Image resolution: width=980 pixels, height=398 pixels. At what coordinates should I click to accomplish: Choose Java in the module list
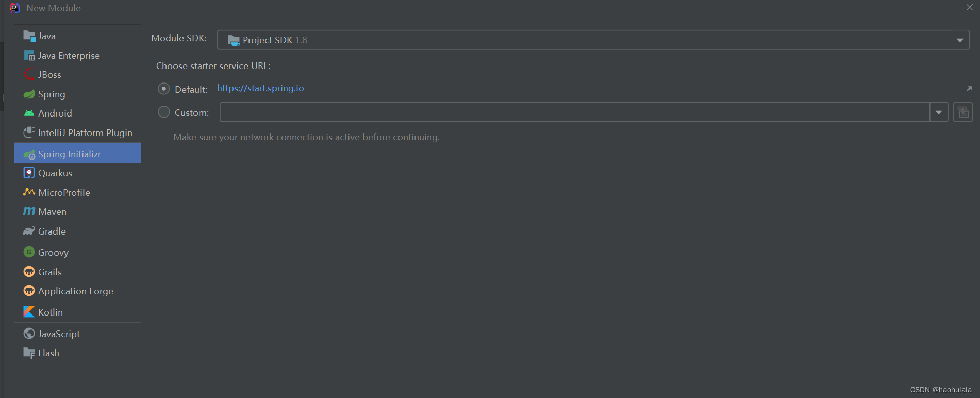tap(77, 36)
